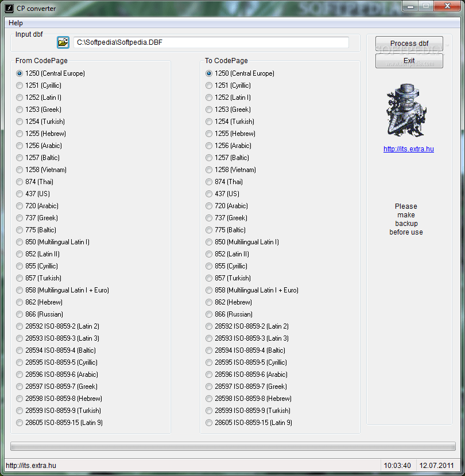
Task: Pick 1254 (Turkish) in From CodePage
Action: tap(19, 121)
